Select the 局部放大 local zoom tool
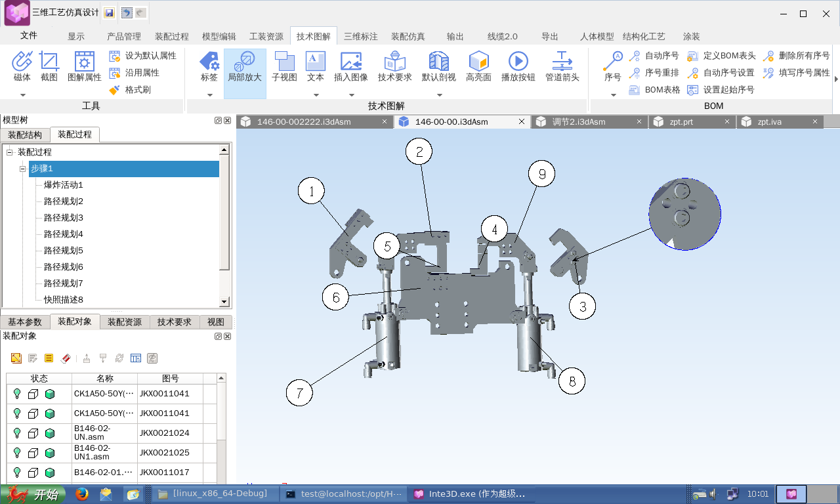Image resolution: width=840 pixels, height=504 pixels. pos(244,68)
